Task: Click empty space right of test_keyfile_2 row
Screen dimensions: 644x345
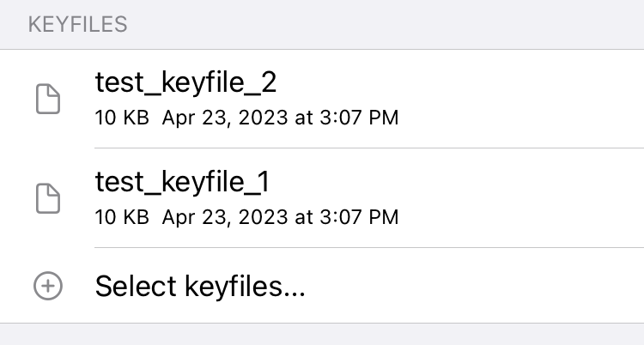Action: pyautogui.click(x=521, y=99)
